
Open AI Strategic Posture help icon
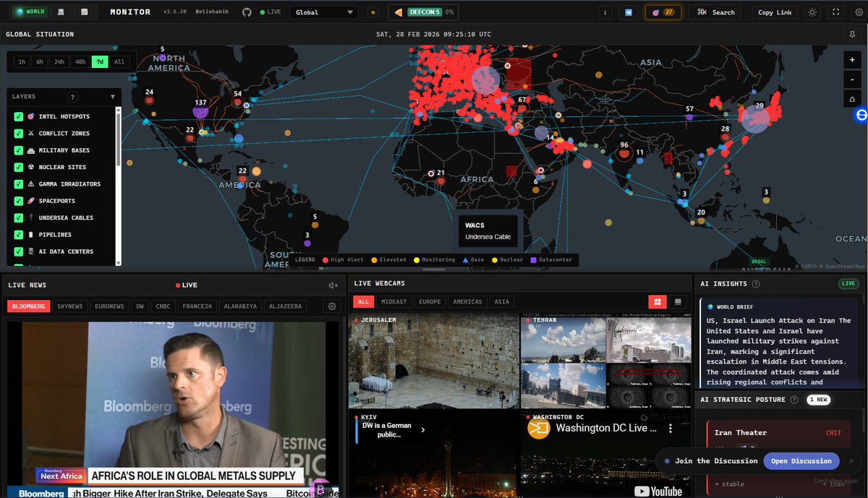(x=794, y=400)
